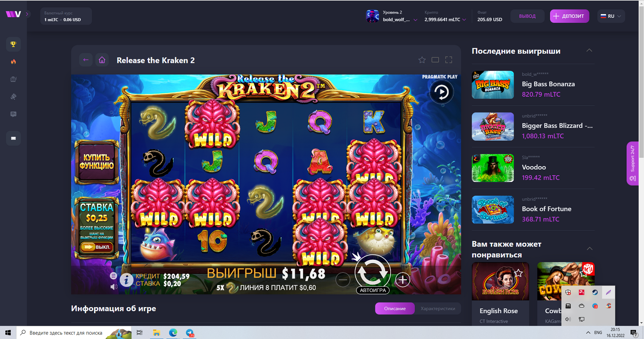Switch to the Характеристики tab

tap(438, 308)
